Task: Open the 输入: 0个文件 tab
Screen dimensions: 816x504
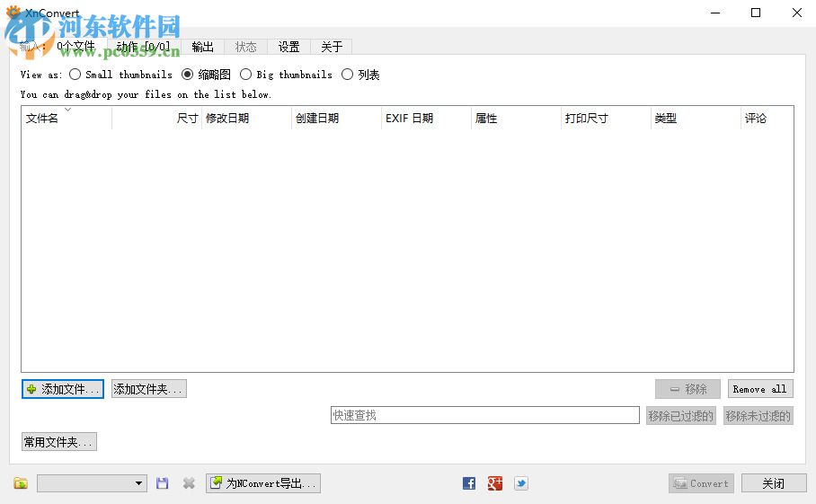Action: [x=58, y=46]
